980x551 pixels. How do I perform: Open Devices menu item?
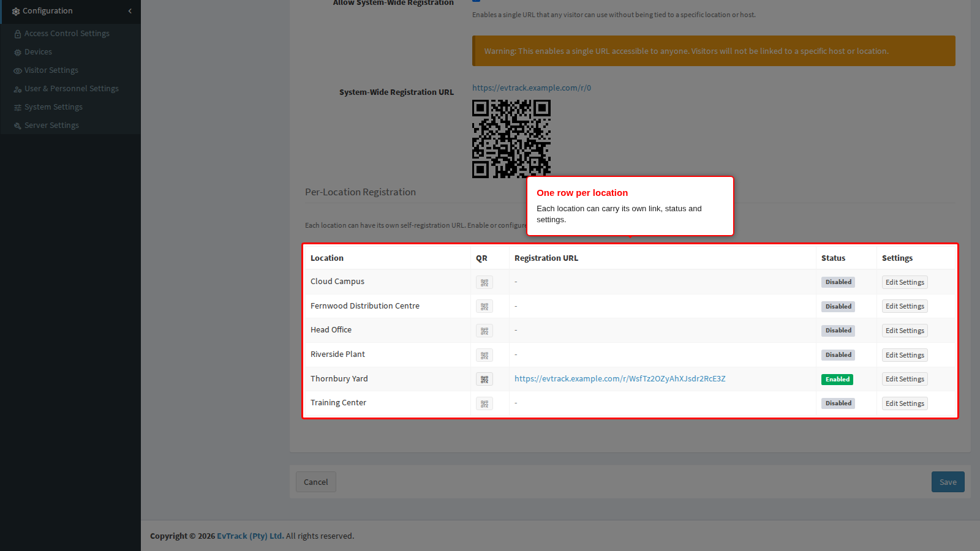coord(70,52)
